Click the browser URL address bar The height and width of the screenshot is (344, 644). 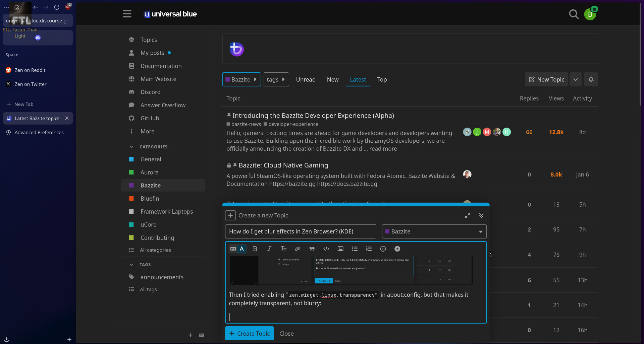(x=38, y=20)
